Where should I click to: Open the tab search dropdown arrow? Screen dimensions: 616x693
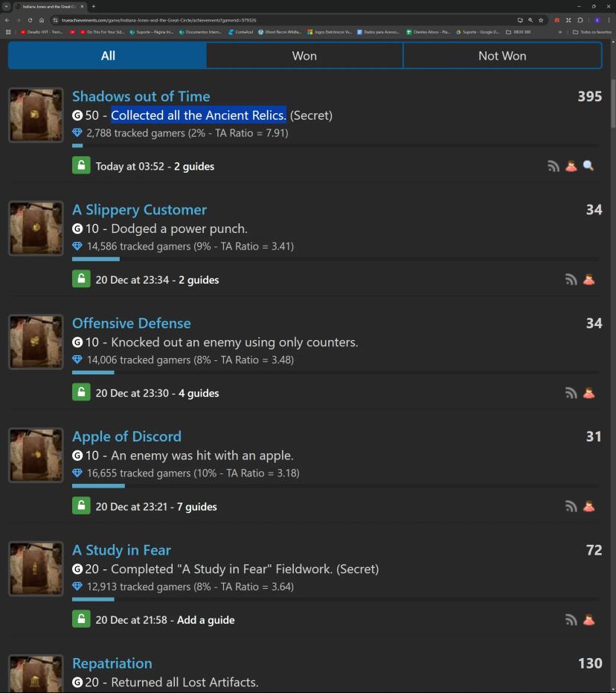[x=6, y=6]
